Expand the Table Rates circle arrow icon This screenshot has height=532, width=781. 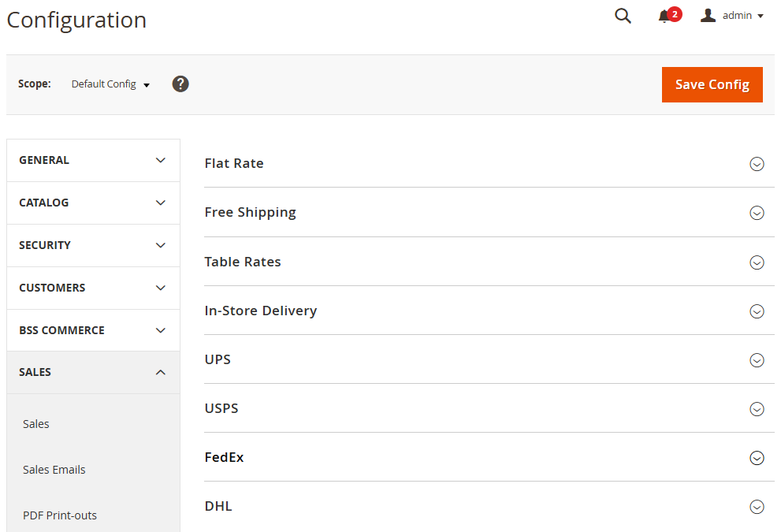point(757,262)
